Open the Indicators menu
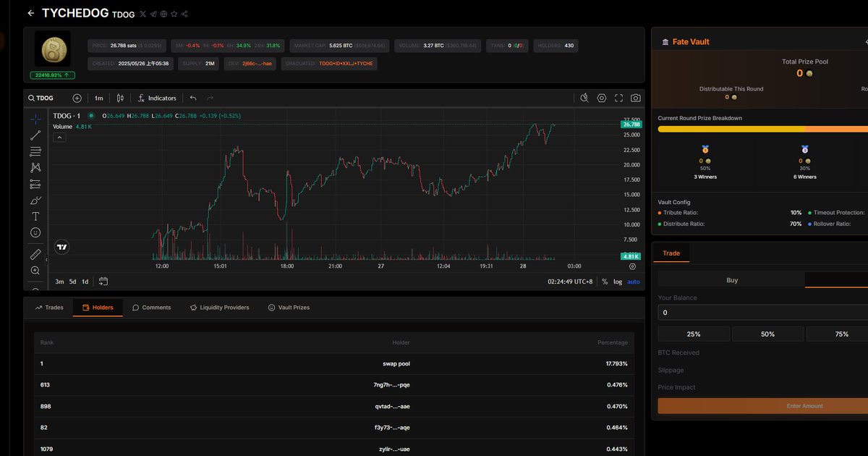Image resolution: width=868 pixels, height=456 pixels. click(156, 98)
